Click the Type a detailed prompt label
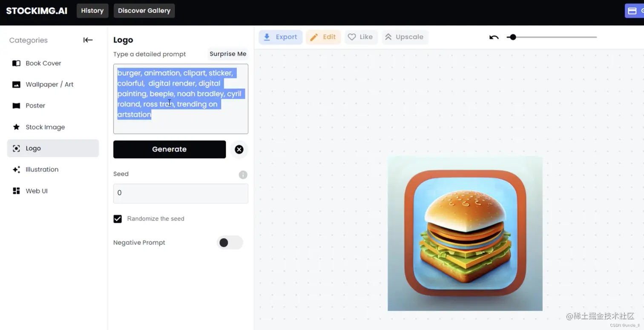This screenshot has width=644, height=330. 149,54
